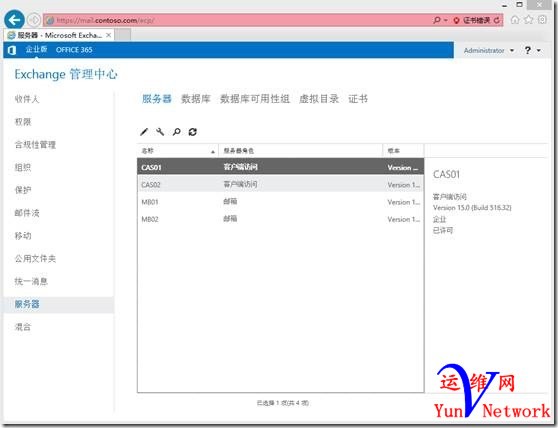Click Version 15.0 text in details pane
558x428 pixels.
tap(472, 208)
